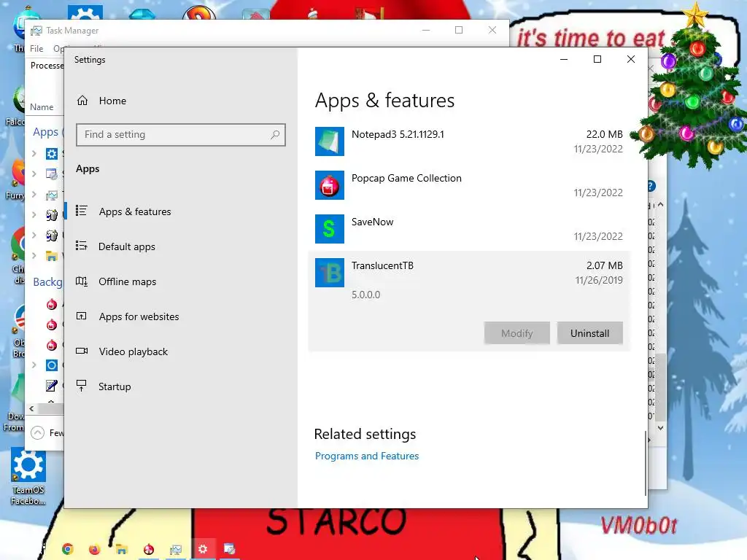Image resolution: width=747 pixels, height=560 pixels.
Task: Open File Explorer from the taskbar
Action: [x=122, y=549]
